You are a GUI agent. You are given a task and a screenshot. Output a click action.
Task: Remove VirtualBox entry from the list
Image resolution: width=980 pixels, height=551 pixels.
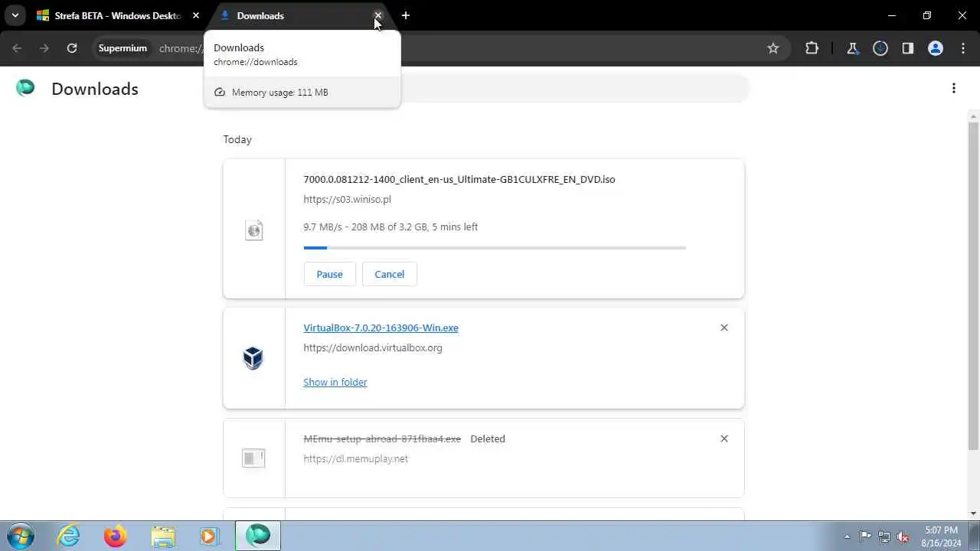724,328
